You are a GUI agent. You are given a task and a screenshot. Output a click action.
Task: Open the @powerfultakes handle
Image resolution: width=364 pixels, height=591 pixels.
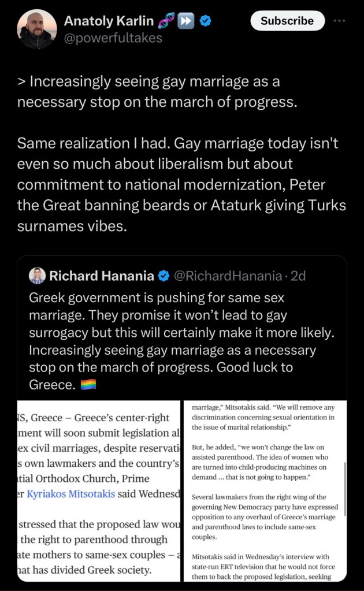[113, 38]
